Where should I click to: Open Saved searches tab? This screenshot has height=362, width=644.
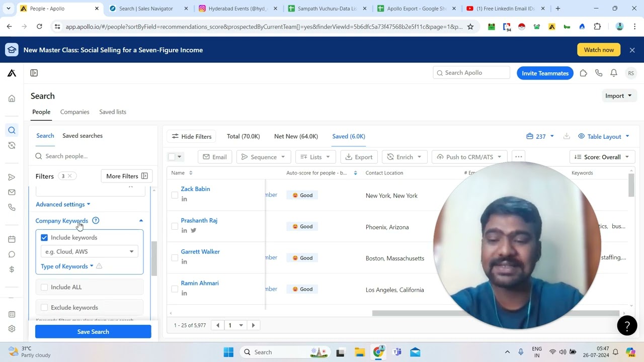coord(83,136)
